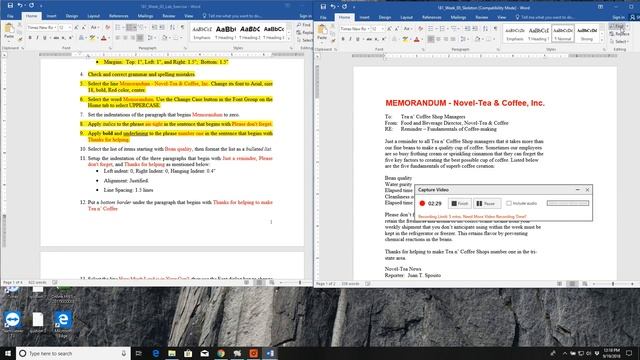The width and height of the screenshot is (640, 360).
Task: Click Tell me what you want to do in left window
Action: [235, 16]
